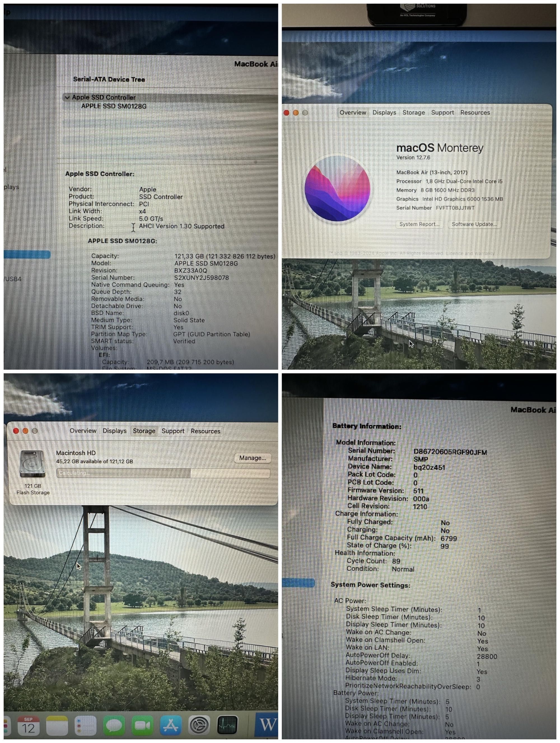
Task: Switch to Support tab in Macintosh HD window
Action: click(x=173, y=431)
